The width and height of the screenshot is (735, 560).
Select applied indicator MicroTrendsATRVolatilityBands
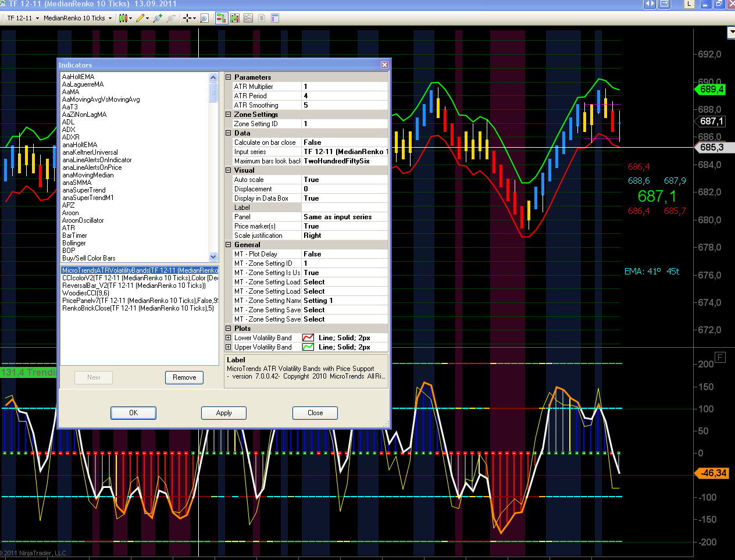click(140, 270)
